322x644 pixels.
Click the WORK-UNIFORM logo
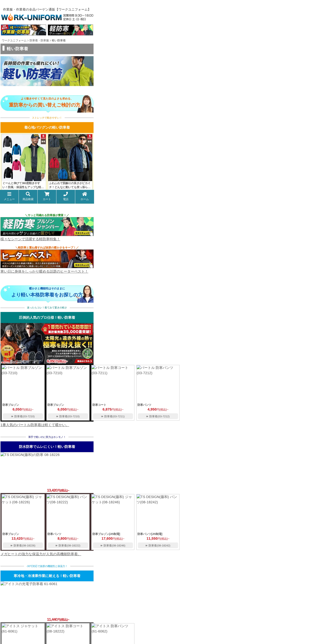click(x=31, y=17)
